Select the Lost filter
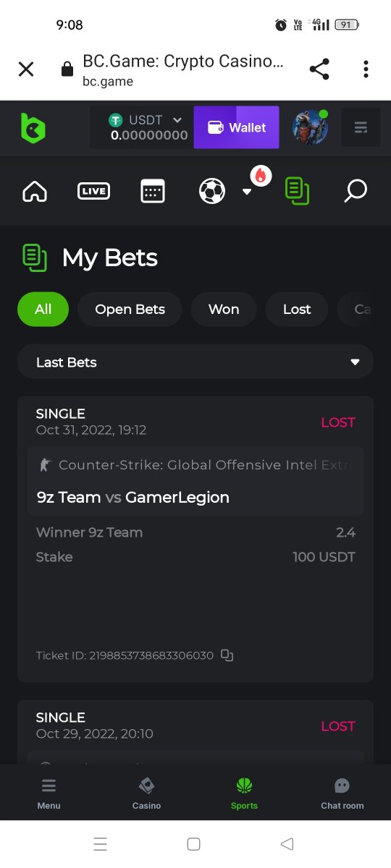The image size is (391, 868). (297, 309)
